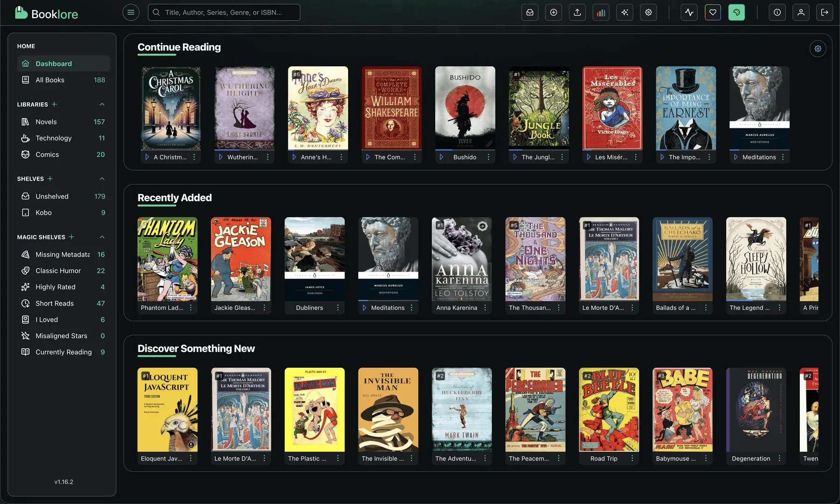Toggle the sidebar with the hamburger button
Viewport: 840px width, 504px height.
pos(131,13)
